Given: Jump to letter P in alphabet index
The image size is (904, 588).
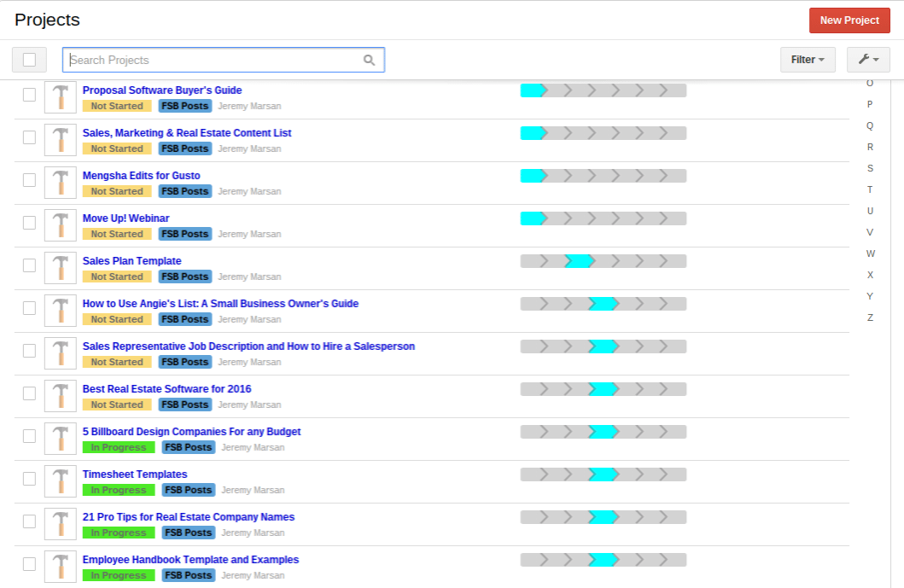Looking at the screenshot, I should tap(869, 104).
